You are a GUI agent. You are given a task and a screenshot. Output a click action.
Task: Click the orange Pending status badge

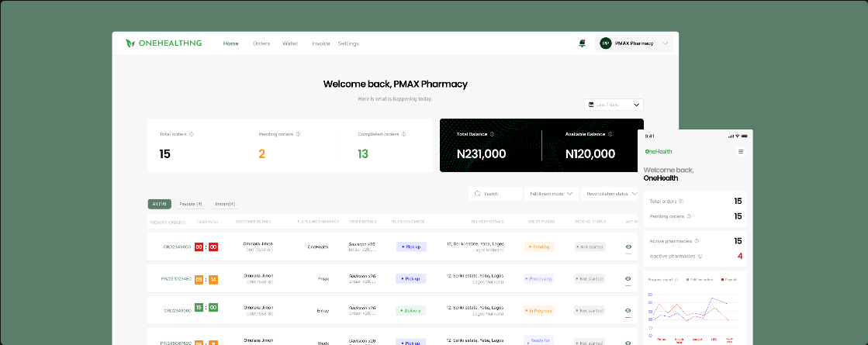pyautogui.click(x=539, y=247)
